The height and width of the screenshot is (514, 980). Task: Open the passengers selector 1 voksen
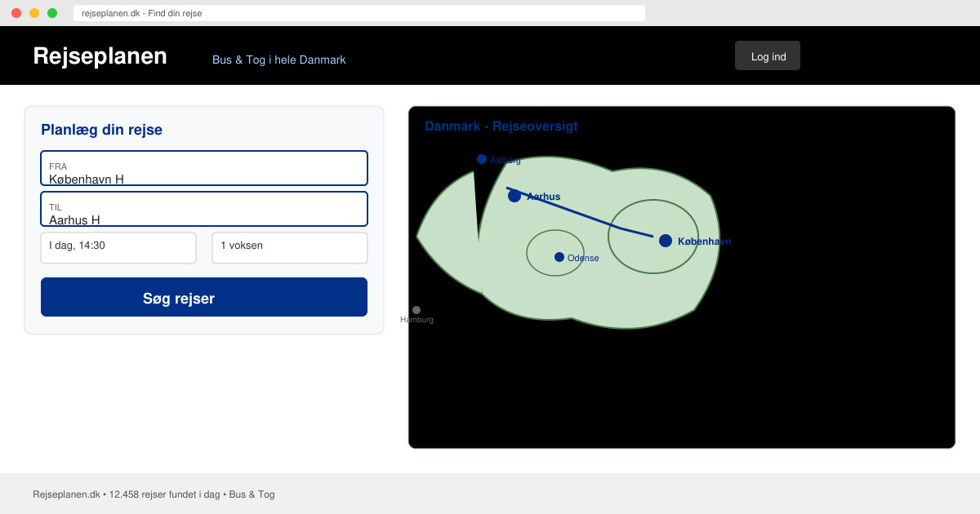pos(290,248)
